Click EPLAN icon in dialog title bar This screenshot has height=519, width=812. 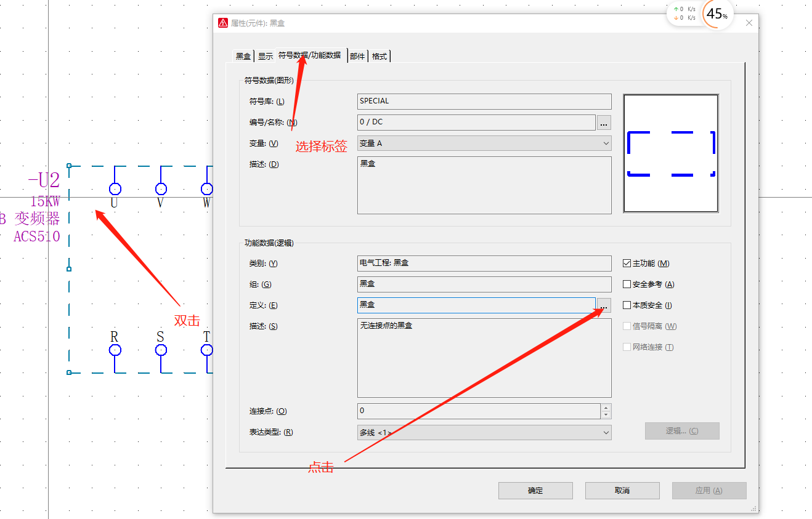(x=223, y=23)
